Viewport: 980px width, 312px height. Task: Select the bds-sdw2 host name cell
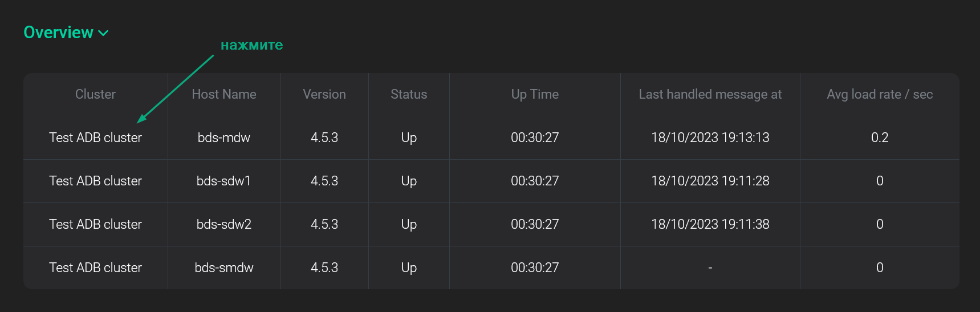point(224,224)
